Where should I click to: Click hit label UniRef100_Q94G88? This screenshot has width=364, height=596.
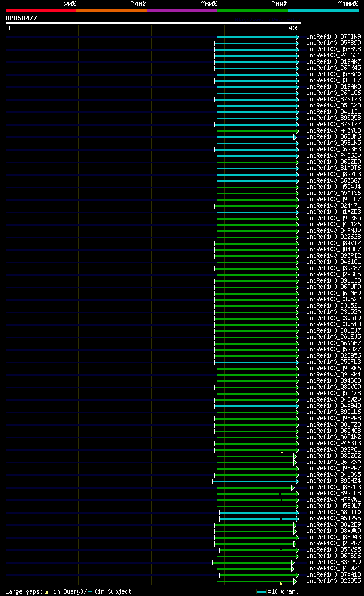tap(334, 380)
